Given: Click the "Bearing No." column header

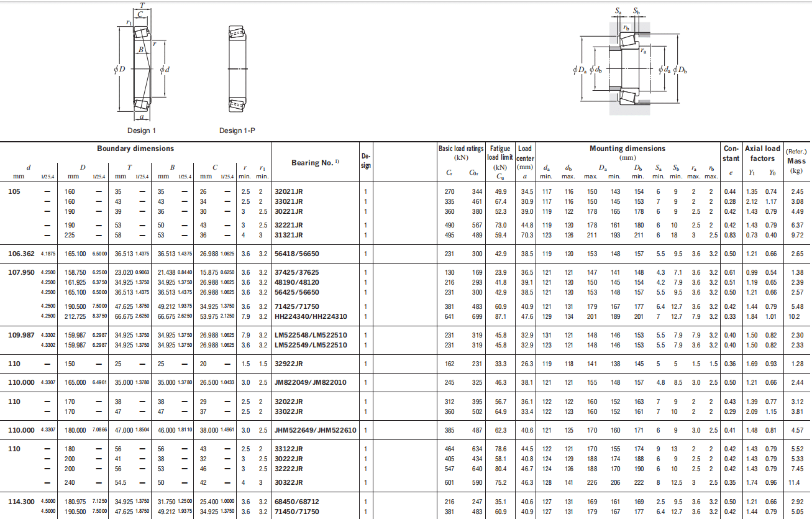Looking at the screenshot, I should [x=316, y=163].
